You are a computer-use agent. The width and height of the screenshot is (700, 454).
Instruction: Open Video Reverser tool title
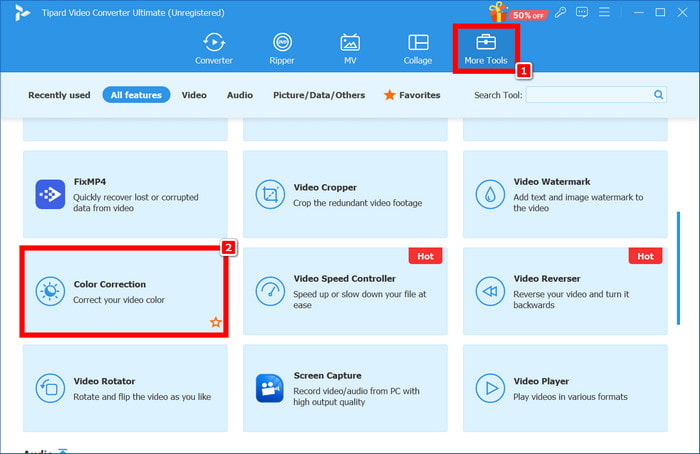click(x=547, y=279)
